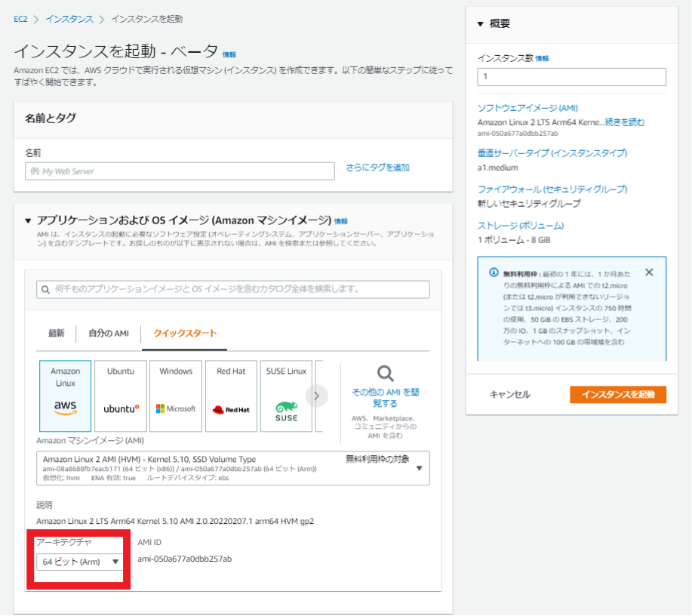Switch to the 最新 tab
Screen dimensions: 692x616
click(x=56, y=334)
